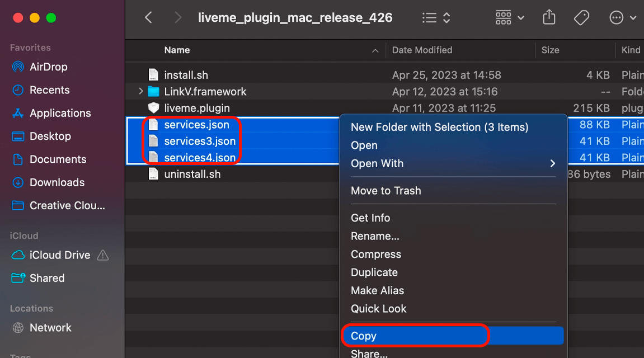Go back with the left chevron button
Image resolution: width=644 pixels, height=358 pixels.
tap(149, 18)
